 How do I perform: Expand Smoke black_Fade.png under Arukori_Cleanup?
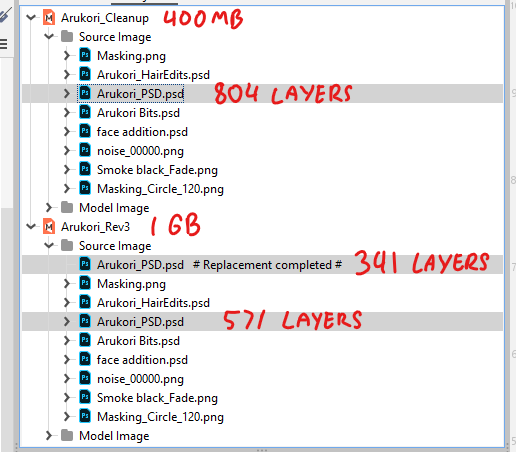67,169
